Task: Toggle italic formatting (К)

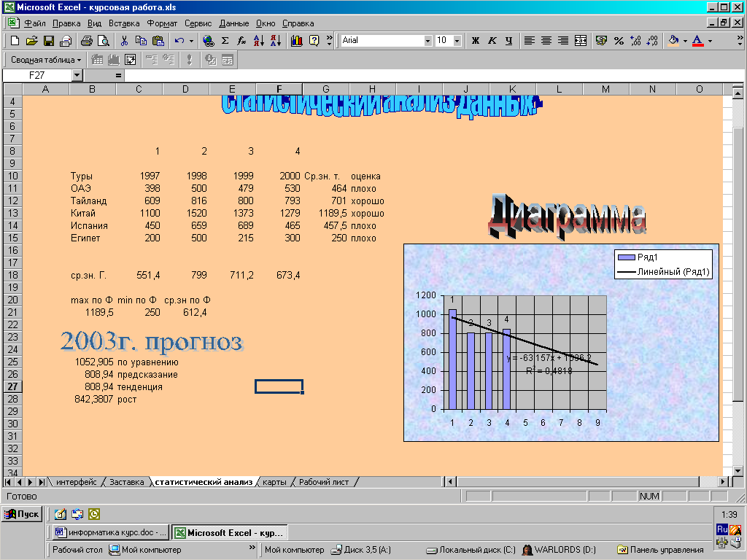Action: pos(492,41)
